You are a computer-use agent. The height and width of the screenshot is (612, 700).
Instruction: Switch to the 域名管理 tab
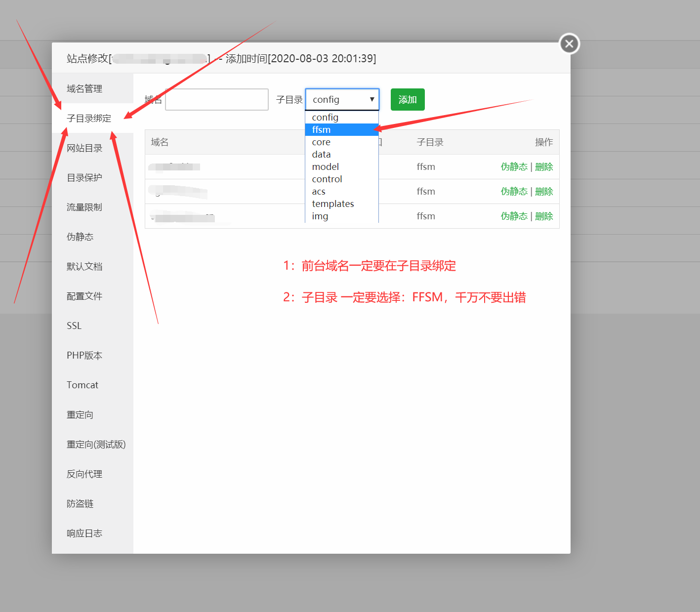84,88
